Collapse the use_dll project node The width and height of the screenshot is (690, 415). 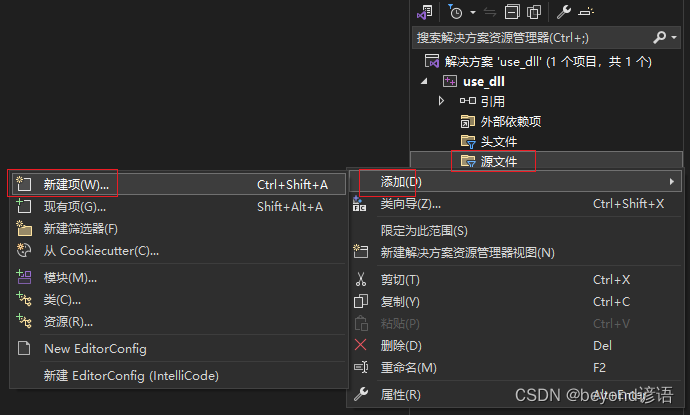[x=424, y=81]
